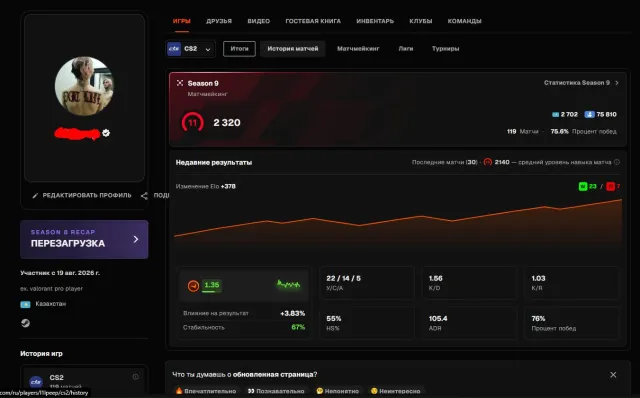This screenshot has height=398, width=640.
Task: Switch to the ДРУЗЬЯ tab
Action: [x=219, y=21]
